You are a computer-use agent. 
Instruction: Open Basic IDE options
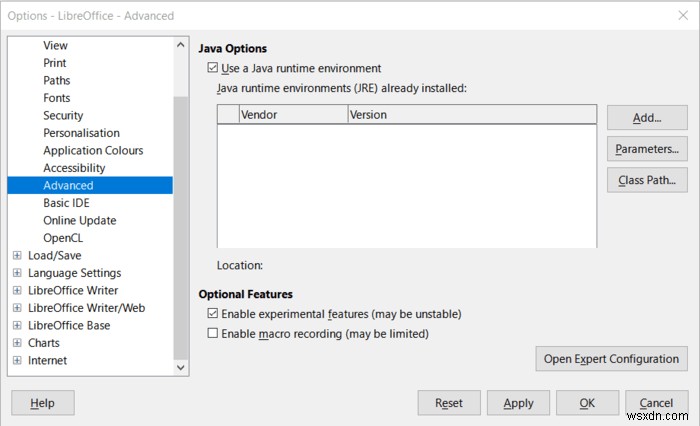[x=66, y=203]
